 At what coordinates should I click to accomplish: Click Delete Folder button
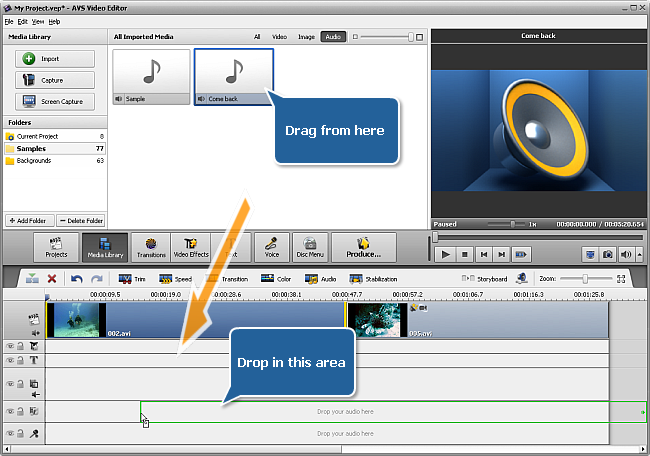[x=81, y=221]
